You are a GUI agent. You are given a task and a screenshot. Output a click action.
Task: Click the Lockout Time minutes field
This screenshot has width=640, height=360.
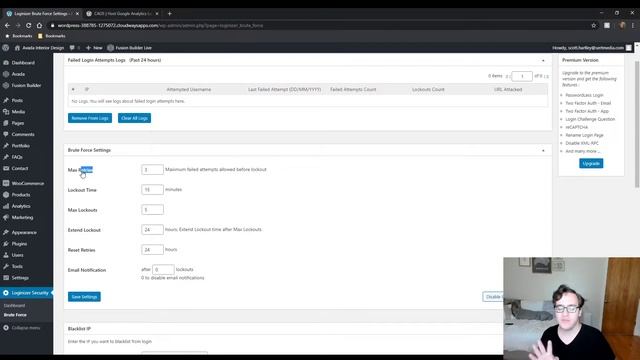click(152, 190)
